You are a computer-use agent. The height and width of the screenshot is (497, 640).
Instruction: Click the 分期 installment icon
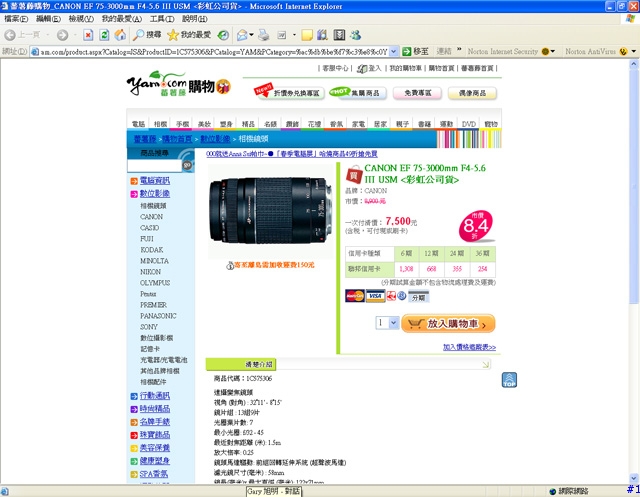(418, 297)
